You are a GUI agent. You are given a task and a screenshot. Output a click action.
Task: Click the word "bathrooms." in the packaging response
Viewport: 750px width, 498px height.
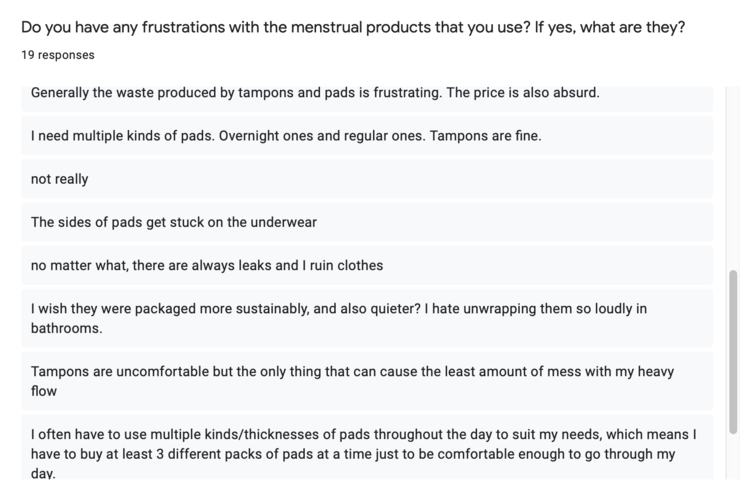pyautogui.click(x=67, y=328)
